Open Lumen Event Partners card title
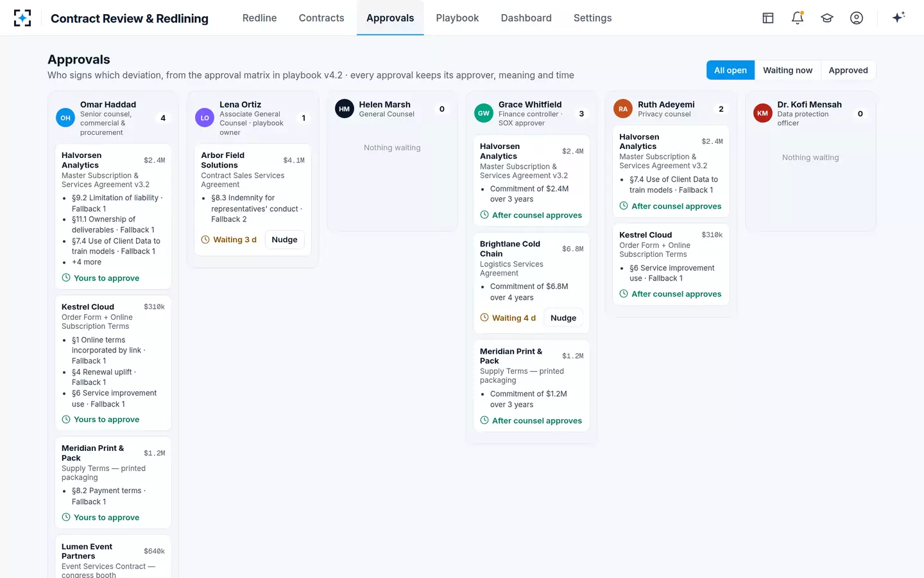924x578 pixels. pyautogui.click(x=87, y=551)
